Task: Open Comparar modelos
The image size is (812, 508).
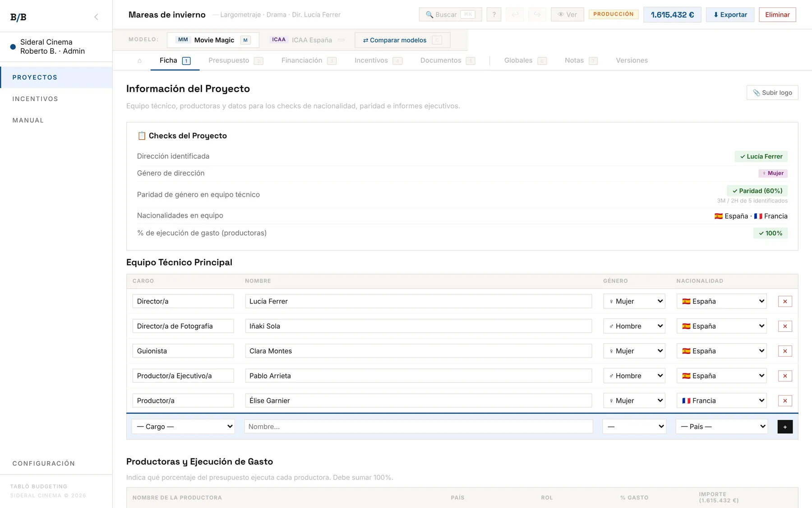Action: [402, 40]
